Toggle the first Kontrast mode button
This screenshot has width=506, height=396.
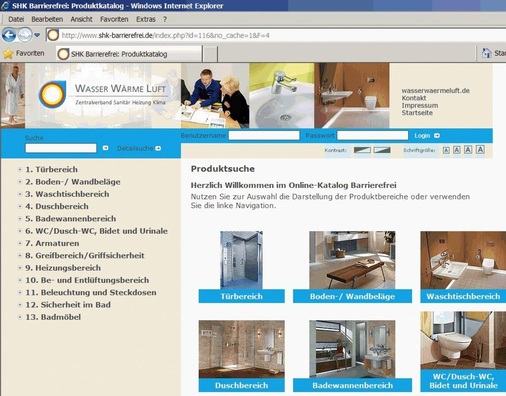[362, 150]
